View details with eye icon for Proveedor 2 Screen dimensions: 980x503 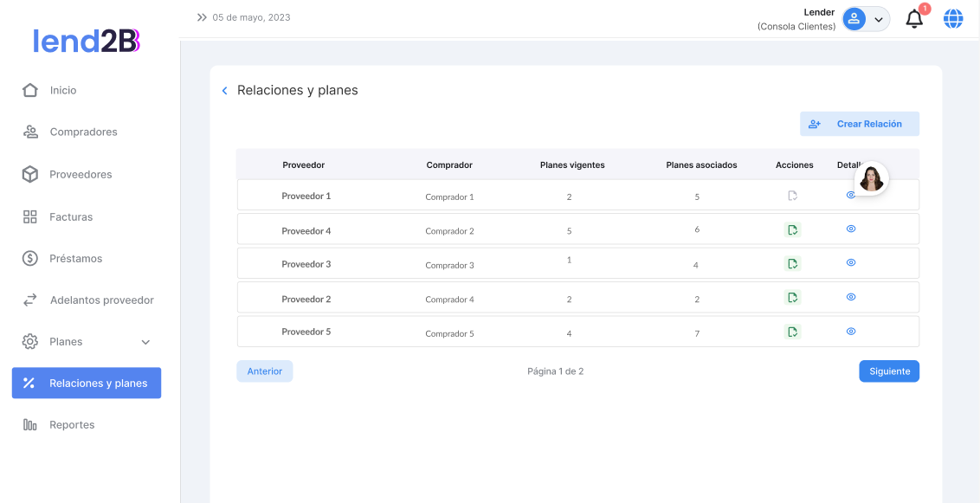tap(851, 297)
